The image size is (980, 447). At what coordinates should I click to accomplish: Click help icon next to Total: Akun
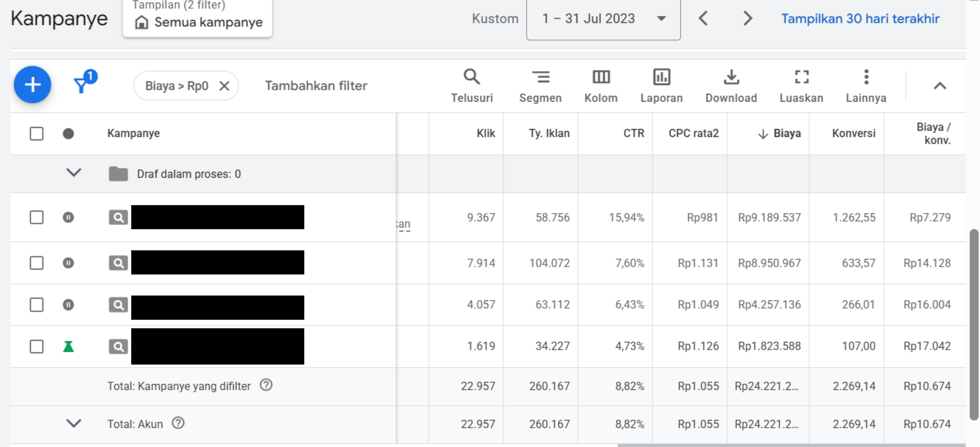click(178, 423)
